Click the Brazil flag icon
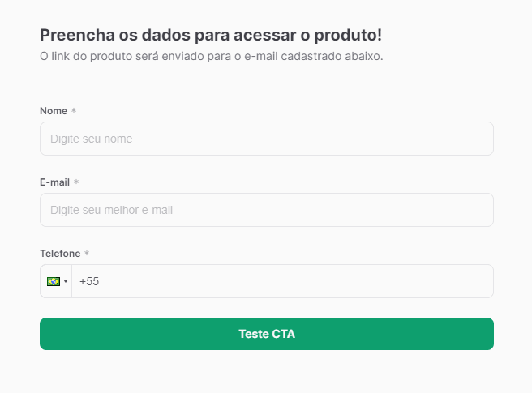The height and width of the screenshot is (393, 532). (54, 281)
